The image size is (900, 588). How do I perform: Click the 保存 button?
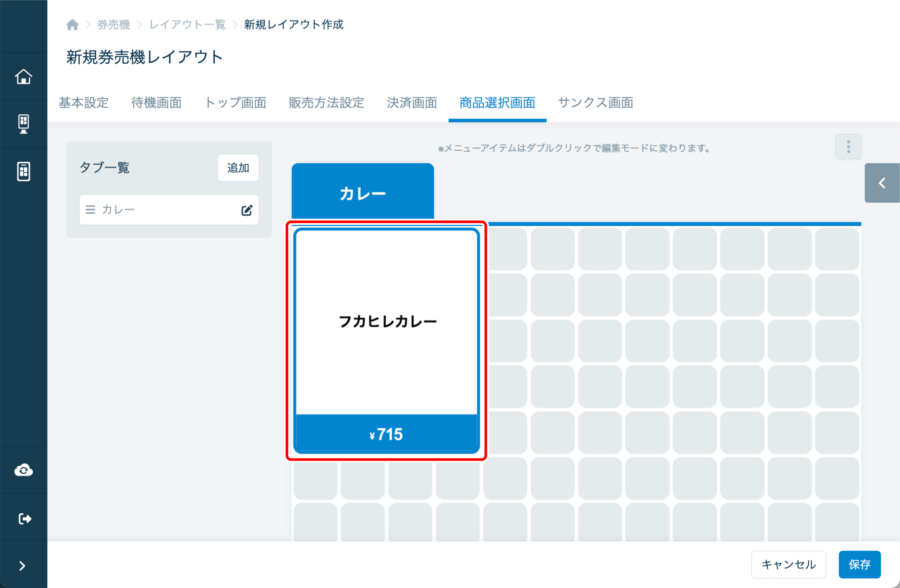859,564
